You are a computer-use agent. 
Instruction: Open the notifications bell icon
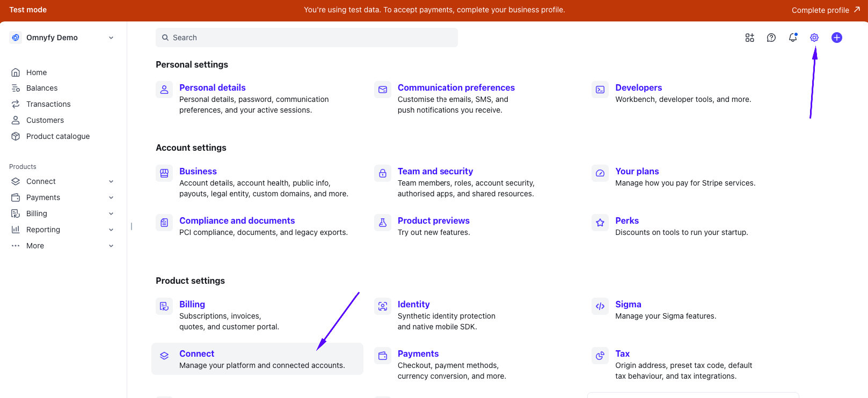793,38
